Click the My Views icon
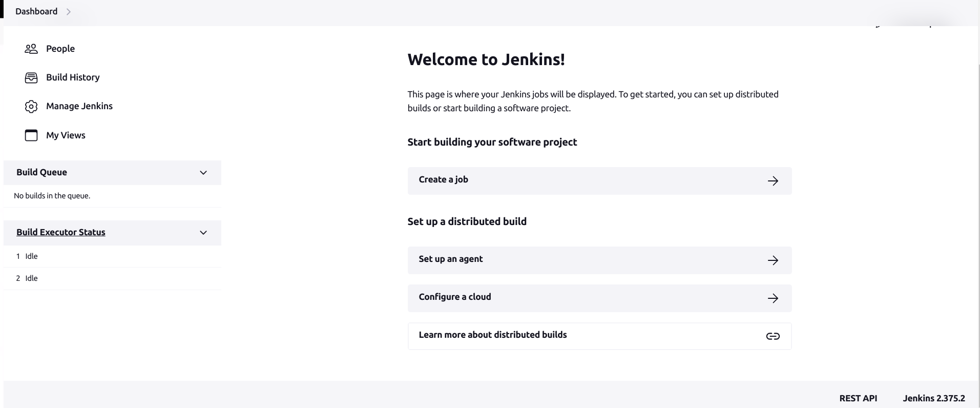Screen dimensions: 980x408 (x=31, y=135)
